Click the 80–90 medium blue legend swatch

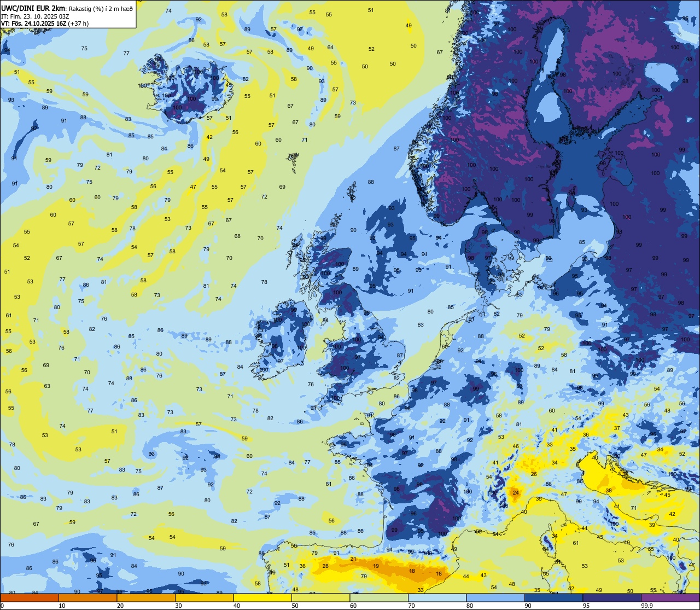click(x=495, y=598)
